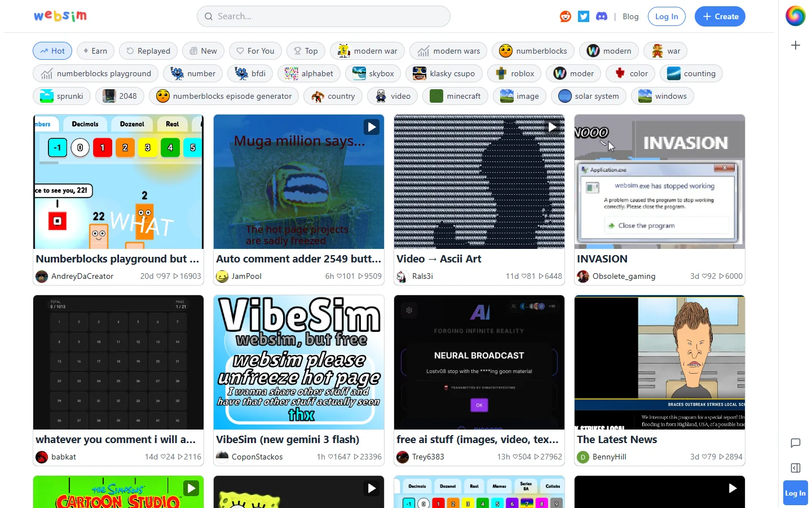The height and width of the screenshot is (508, 812).
Task: Play the Video → Ascii Art preview
Action: coord(551,127)
